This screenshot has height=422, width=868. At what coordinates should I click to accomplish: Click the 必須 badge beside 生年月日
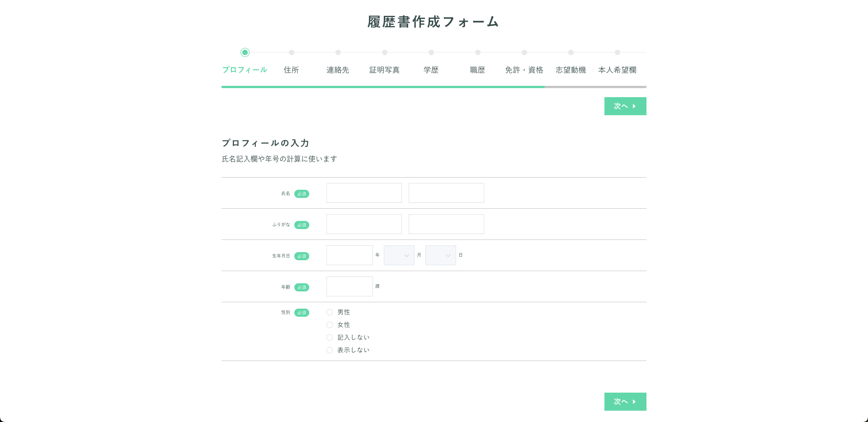tap(302, 256)
